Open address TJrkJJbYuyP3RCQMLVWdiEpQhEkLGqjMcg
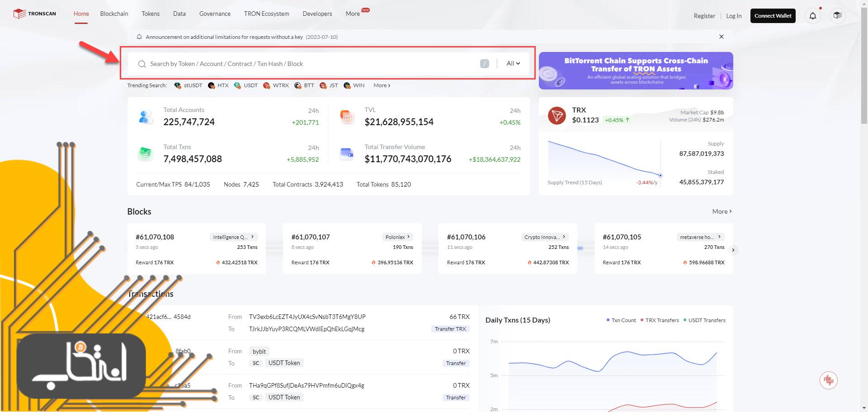 click(x=307, y=329)
